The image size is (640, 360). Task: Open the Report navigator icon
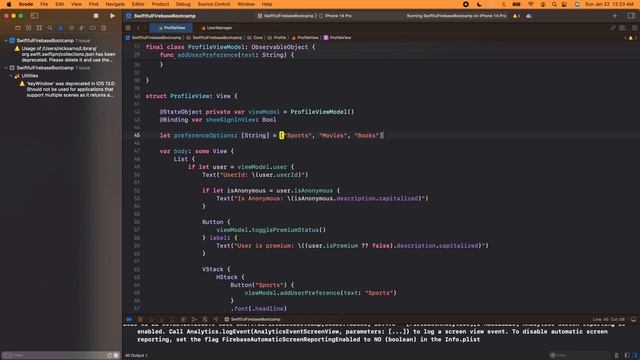click(x=104, y=28)
